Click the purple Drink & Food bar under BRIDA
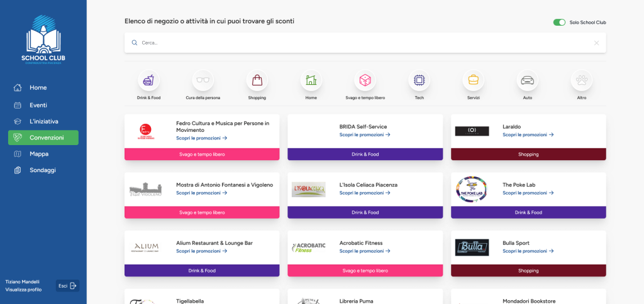Image resolution: width=644 pixels, height=304 pixels. click(365, 155)
